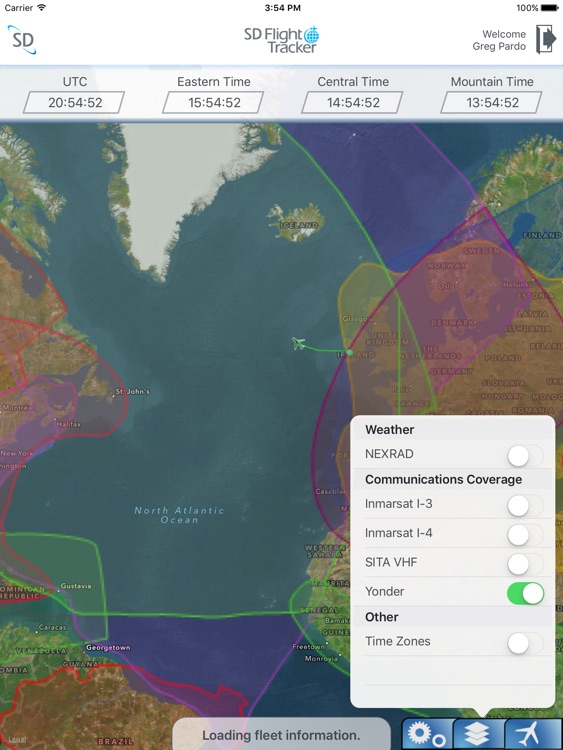Tap the Gustavia map label
Screen dimensions: 563x750
76,585
